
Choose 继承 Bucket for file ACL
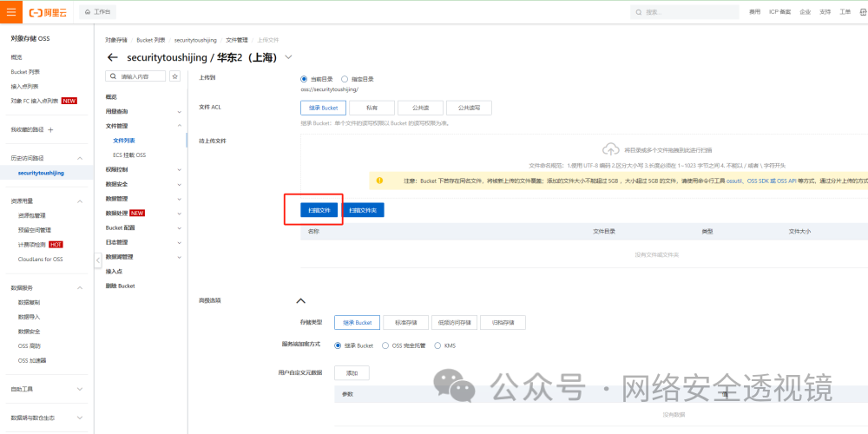[323, 108]
